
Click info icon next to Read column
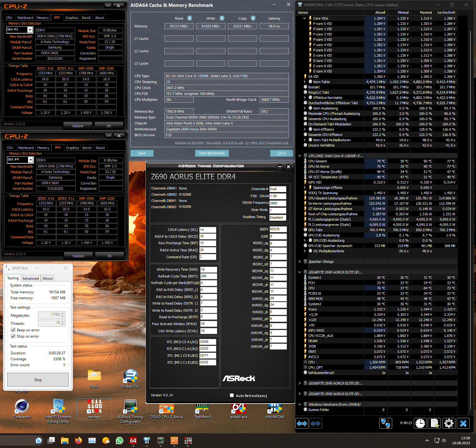click(x=190, y=18)
